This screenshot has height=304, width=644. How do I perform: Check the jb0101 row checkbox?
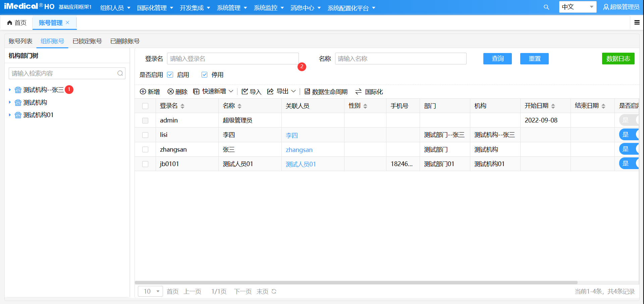145,164
